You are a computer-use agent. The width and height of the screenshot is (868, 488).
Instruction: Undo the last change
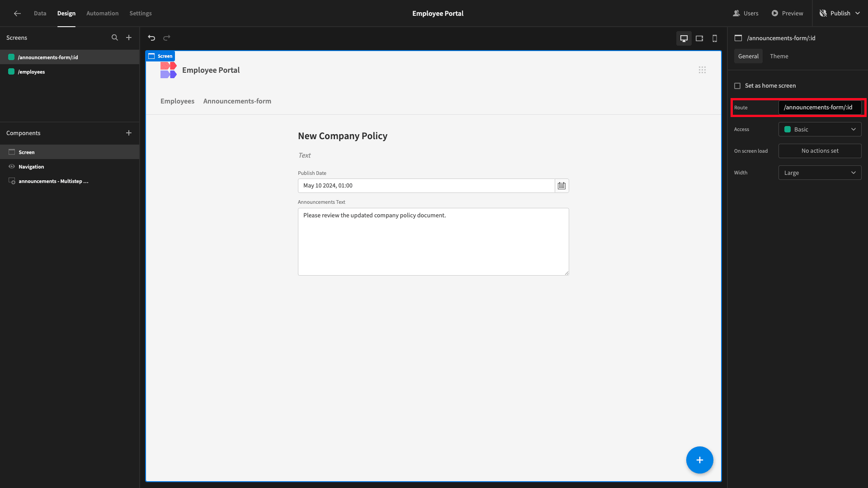pos(151,38)
